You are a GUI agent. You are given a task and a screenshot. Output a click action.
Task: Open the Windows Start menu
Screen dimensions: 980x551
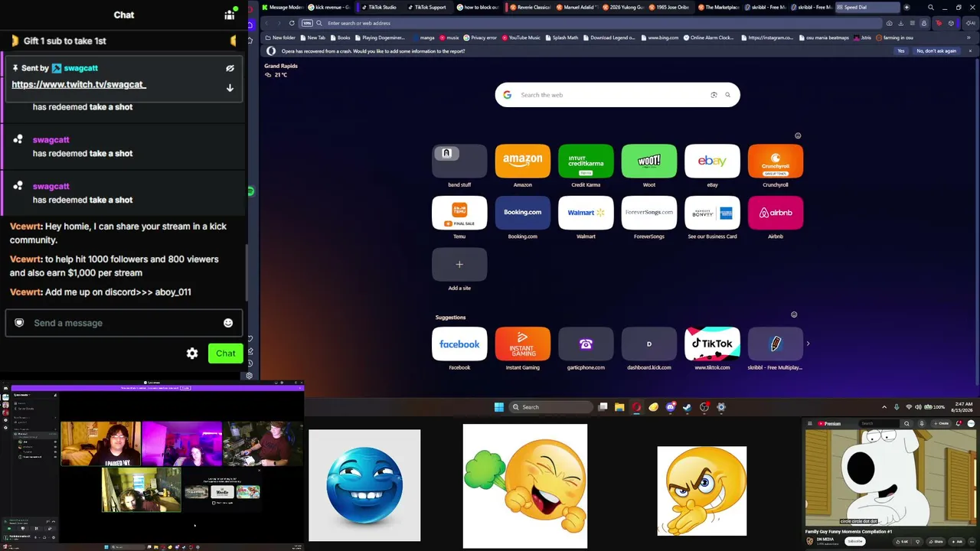tap(499, 407)
